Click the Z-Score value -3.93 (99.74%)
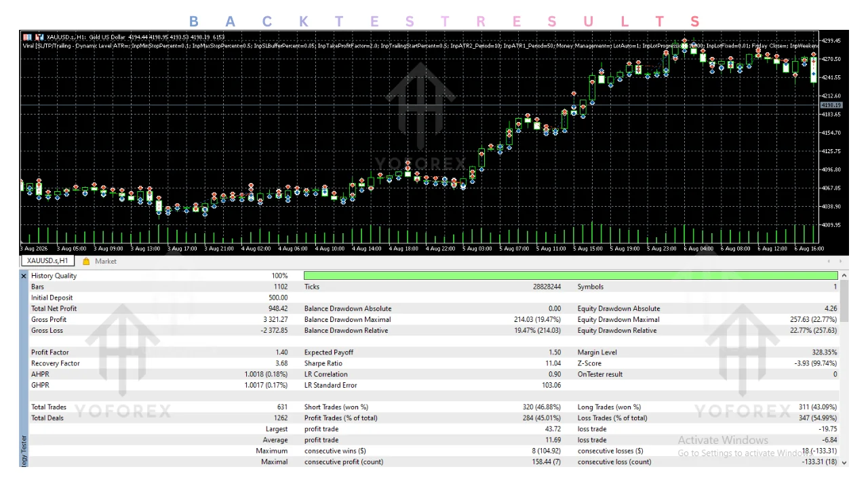868x488 pixels. pyautogui.click(x=816, y=363)
